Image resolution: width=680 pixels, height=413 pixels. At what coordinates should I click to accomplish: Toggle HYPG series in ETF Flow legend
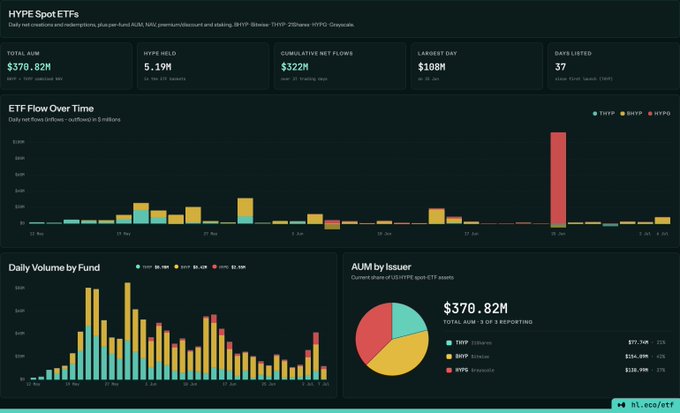point(659,113)
